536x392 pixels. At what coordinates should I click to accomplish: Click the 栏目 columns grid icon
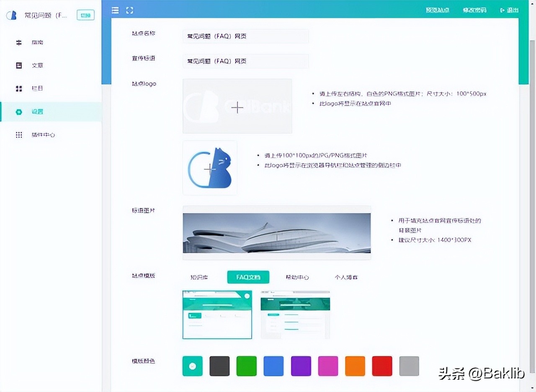[x=18, y=88]
